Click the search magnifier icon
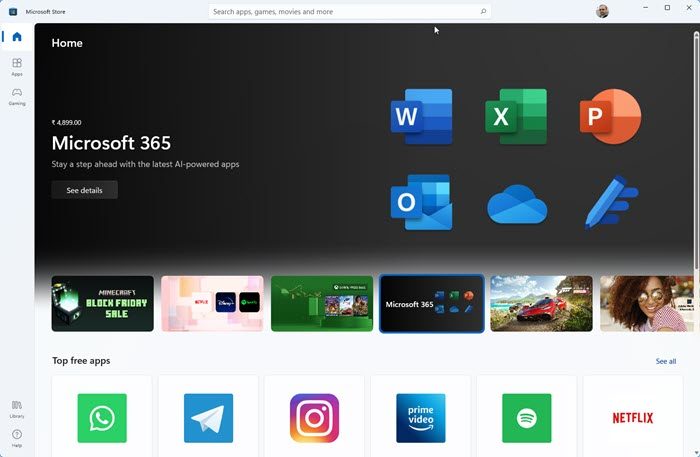The height and width of the screenshot is (457, 700). pos(483,11)
